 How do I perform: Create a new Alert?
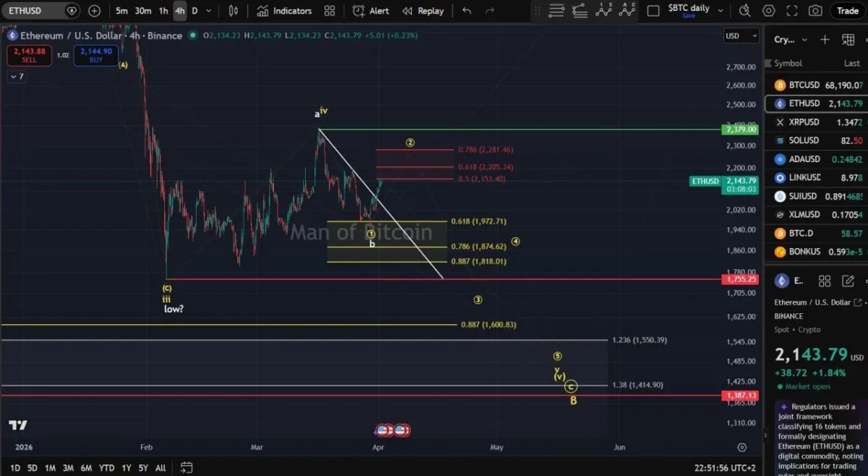(370, 10)
